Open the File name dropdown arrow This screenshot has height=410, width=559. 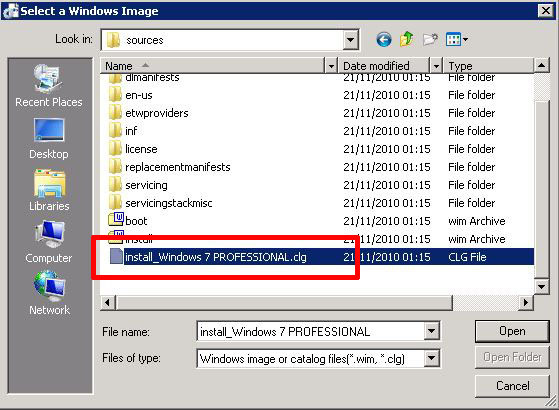pyautogui.click(x=432, y=331)
